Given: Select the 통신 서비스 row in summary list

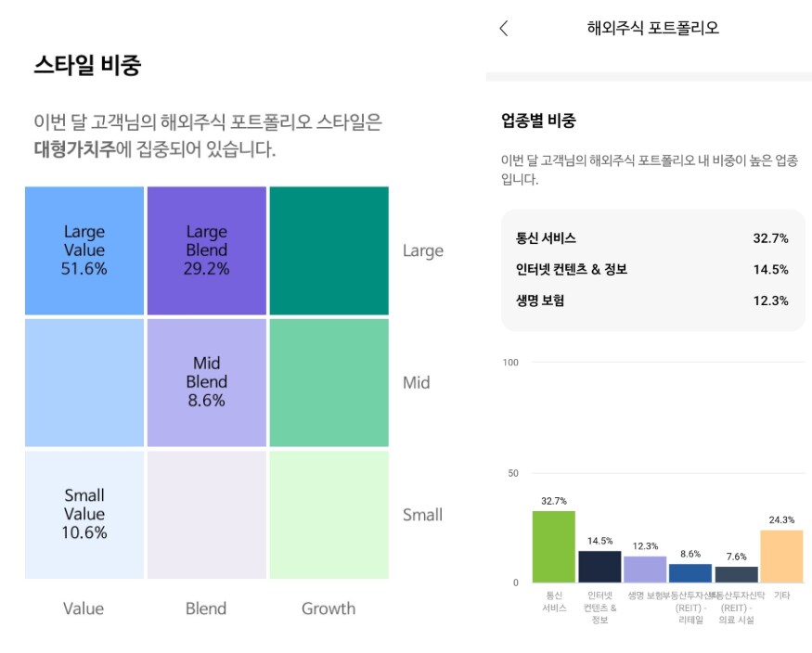Looking at the screenshot, I should click(652, 238).
